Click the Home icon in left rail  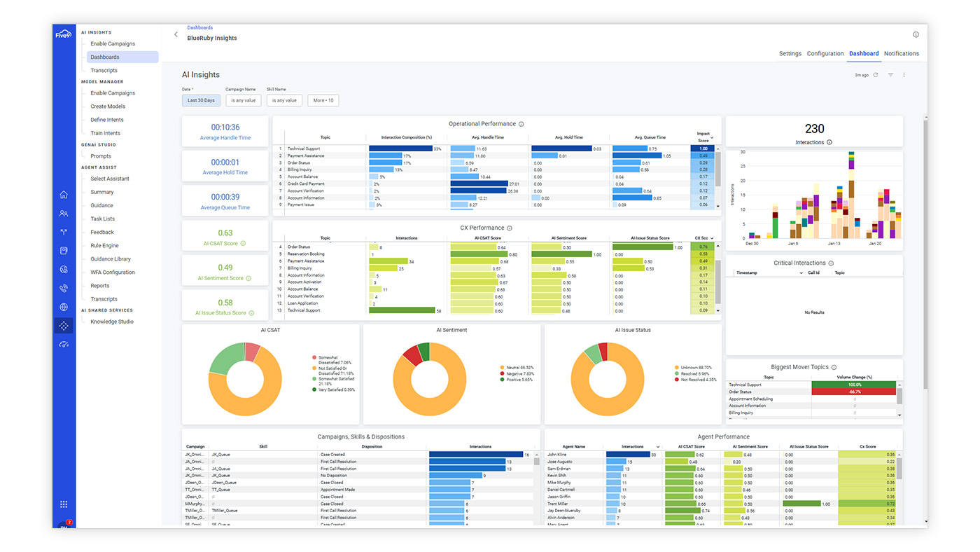[64, 195]
